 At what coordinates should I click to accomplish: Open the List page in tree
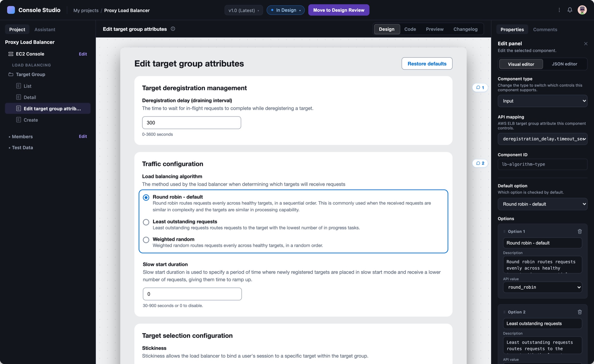(48, 86)
